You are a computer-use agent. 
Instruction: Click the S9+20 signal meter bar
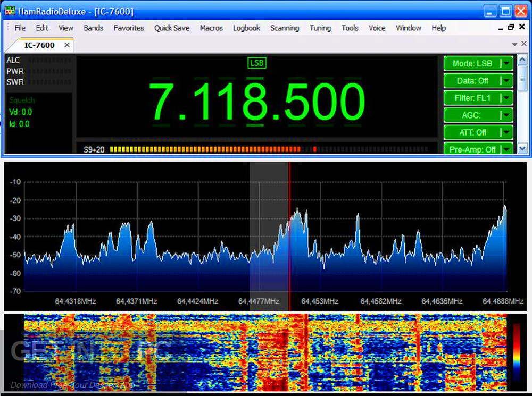268,149
